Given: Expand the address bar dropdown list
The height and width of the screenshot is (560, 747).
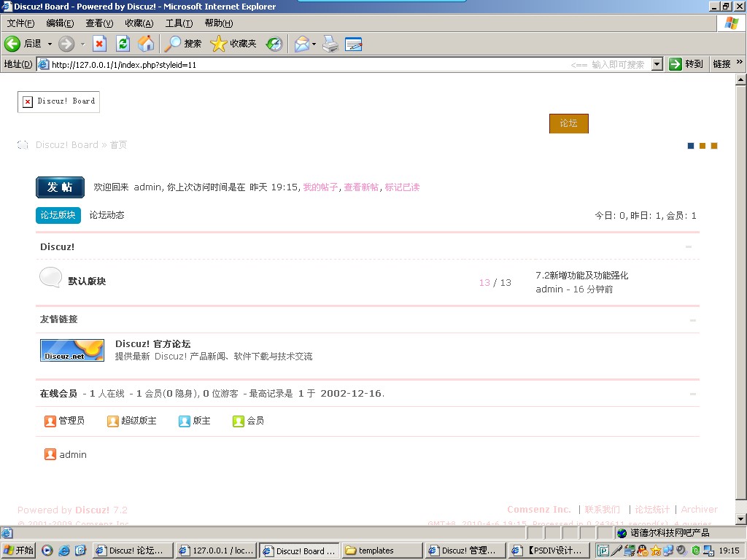Looking at the screenshot, I should point(657,64).
